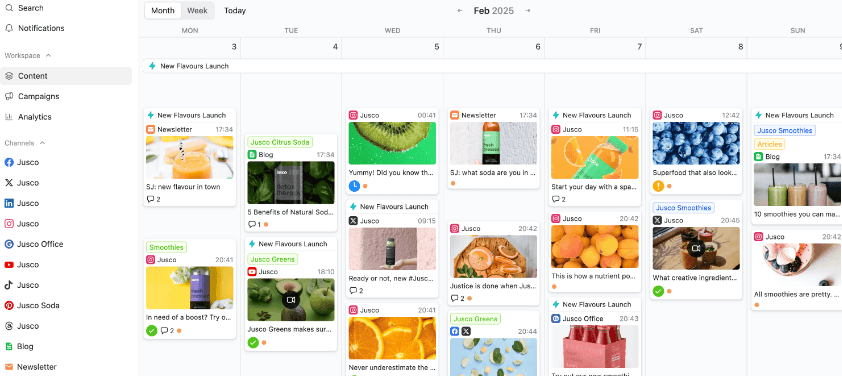The image size is (842, 376).
Task: Click the Feb 2025 month label
Action: (493, 11)
